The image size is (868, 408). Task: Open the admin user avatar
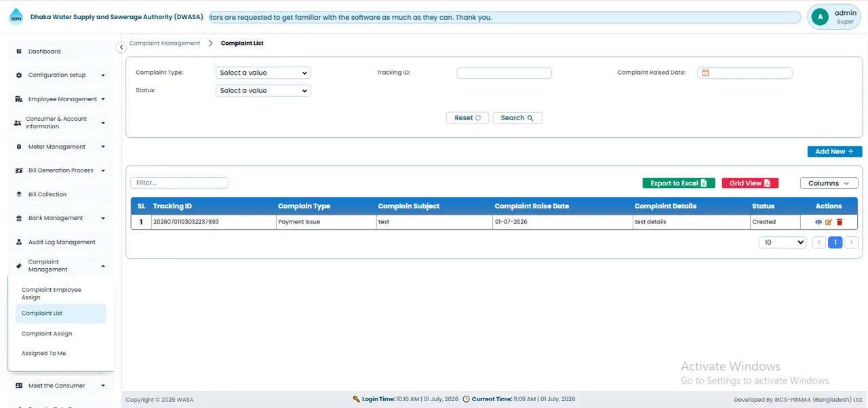820,17
